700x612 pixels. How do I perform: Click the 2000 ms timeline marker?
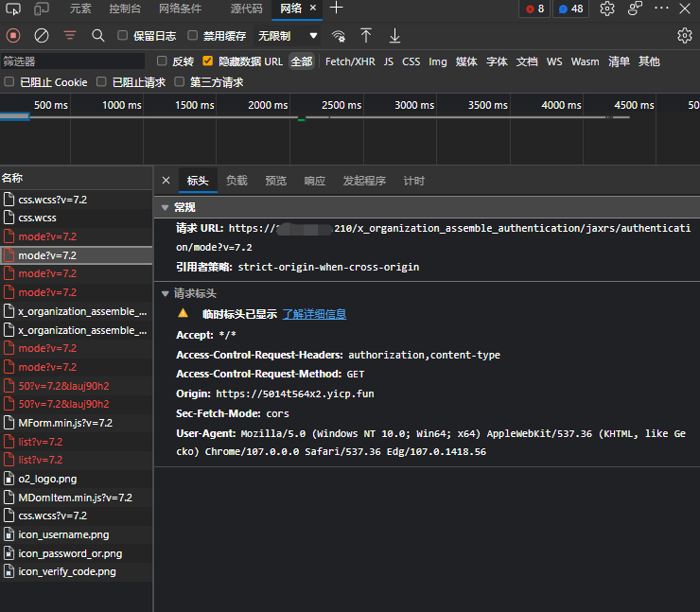coord(269,105)
